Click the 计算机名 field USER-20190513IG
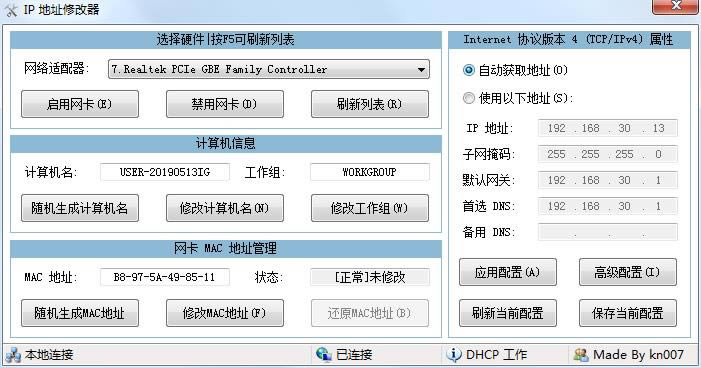 (x=165, y=172)
